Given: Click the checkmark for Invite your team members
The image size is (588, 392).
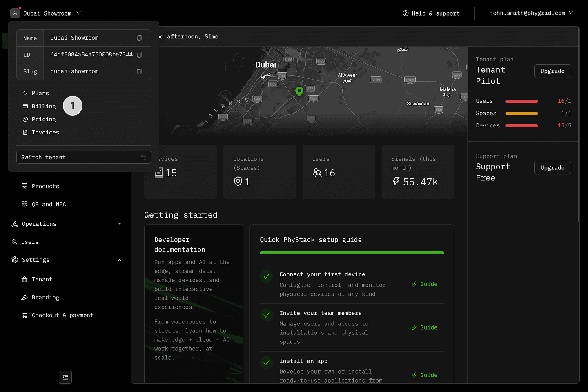Looking at the screenshot, I should [267, 315].
